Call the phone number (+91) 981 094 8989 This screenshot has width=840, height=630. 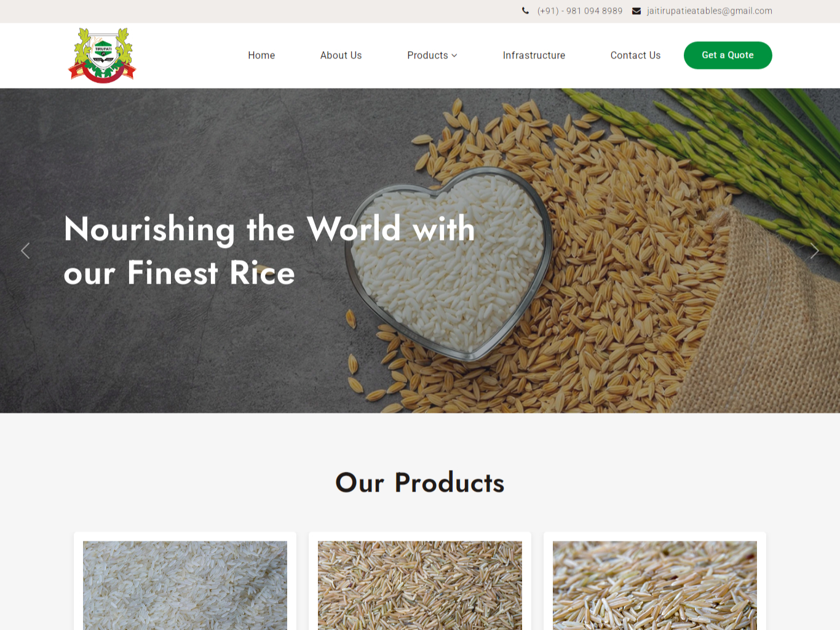click(580, 11)
